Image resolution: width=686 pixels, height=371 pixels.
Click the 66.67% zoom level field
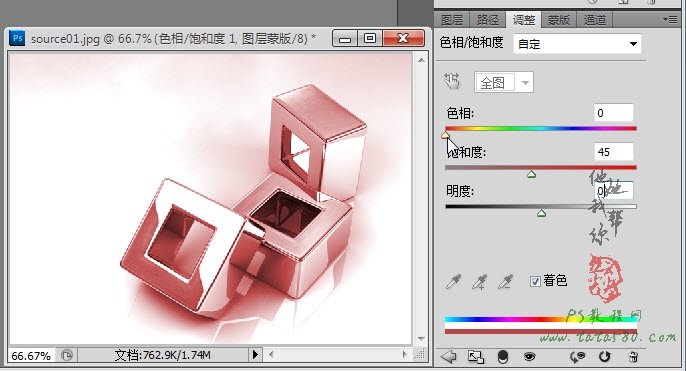point(31,356)
